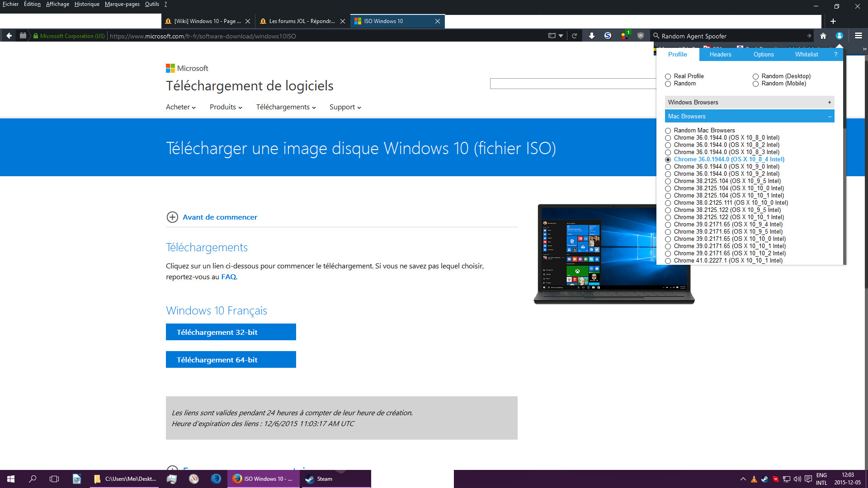This screenshot has height=488, width=868.
Task: Open the Firefox hamburger menu
Action: (859, 36)
